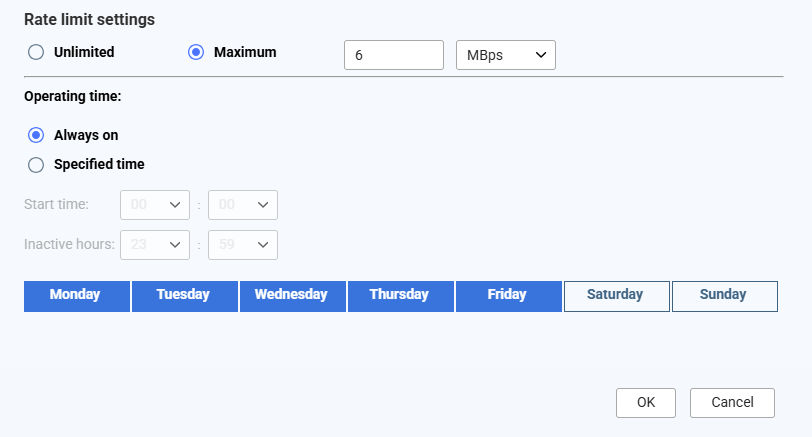Click the Unlimited label text

pos(84,53)
